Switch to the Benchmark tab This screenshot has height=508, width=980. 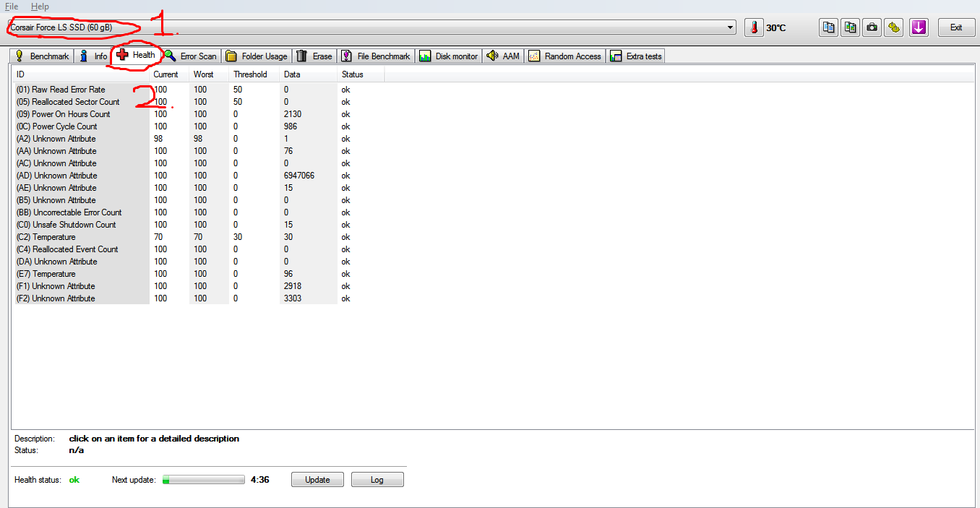pyautogui.click(x=41, y=56)
